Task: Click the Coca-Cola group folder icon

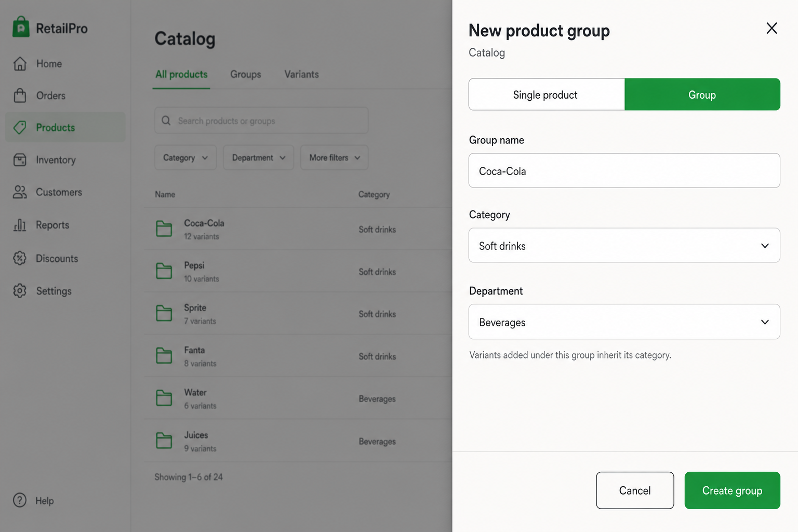Action: (x=164, y=229)
